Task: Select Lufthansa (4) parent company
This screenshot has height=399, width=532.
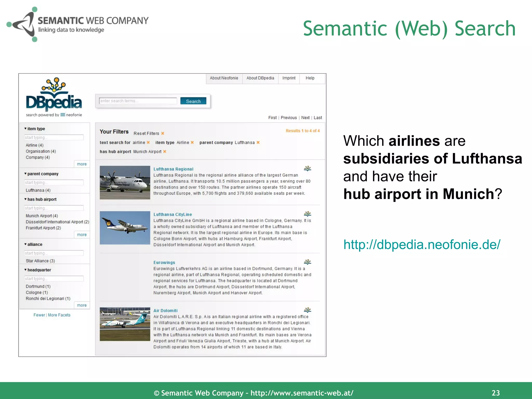Action: (x=38, y=190)
